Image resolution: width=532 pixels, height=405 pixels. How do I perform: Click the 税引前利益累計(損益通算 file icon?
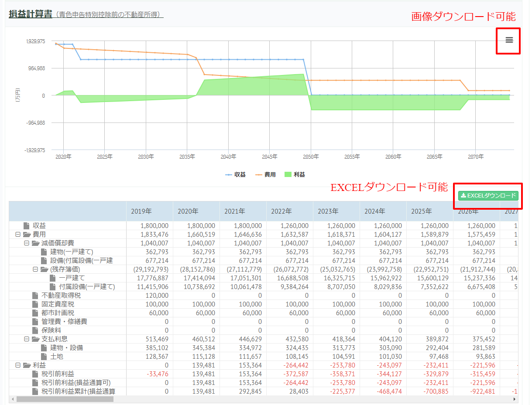point(35,391)
